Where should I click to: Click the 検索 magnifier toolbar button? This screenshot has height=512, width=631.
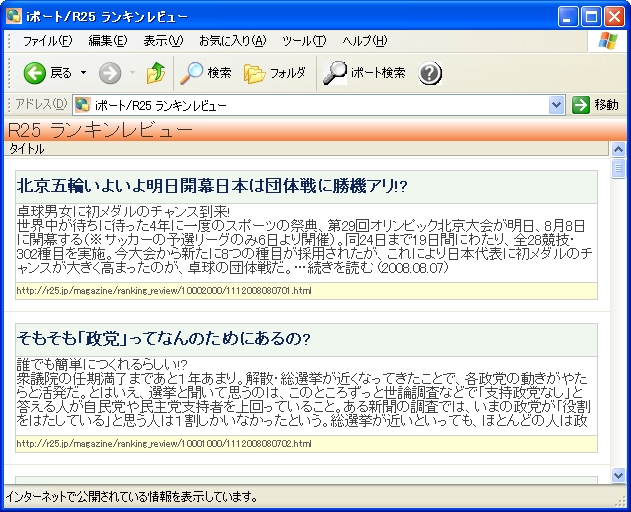[206, 73]
